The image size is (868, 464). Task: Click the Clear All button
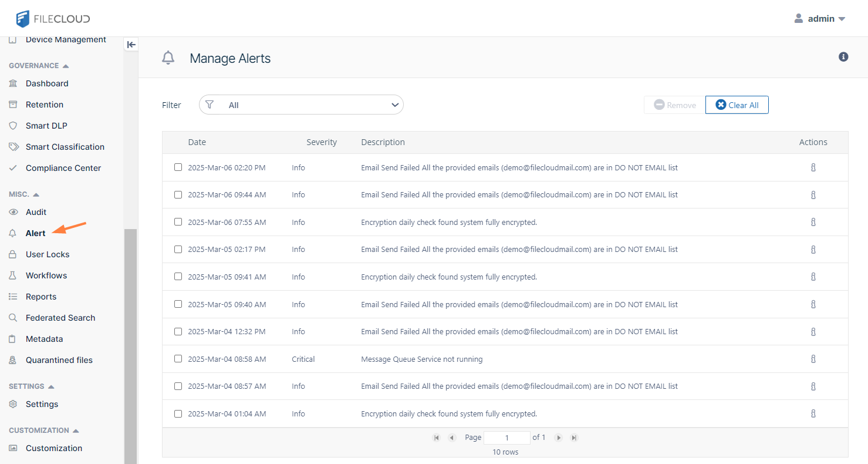pyautogui.click(x=737, y=105)
